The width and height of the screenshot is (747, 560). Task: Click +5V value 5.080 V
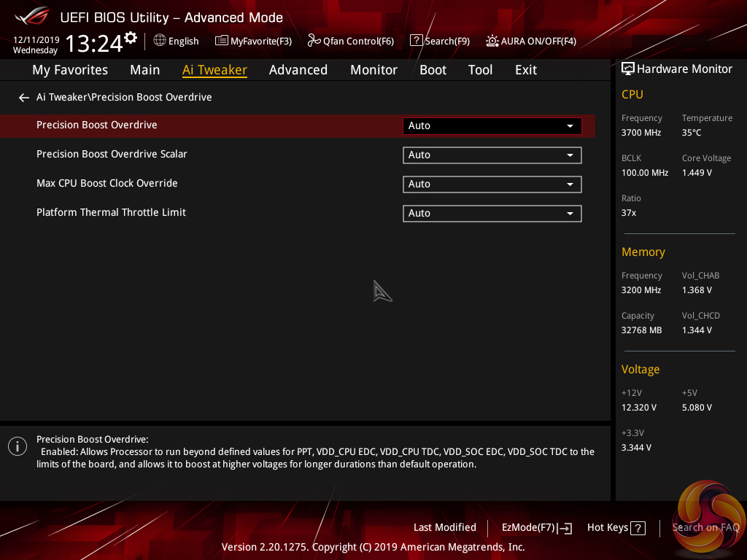click(697, 408)
